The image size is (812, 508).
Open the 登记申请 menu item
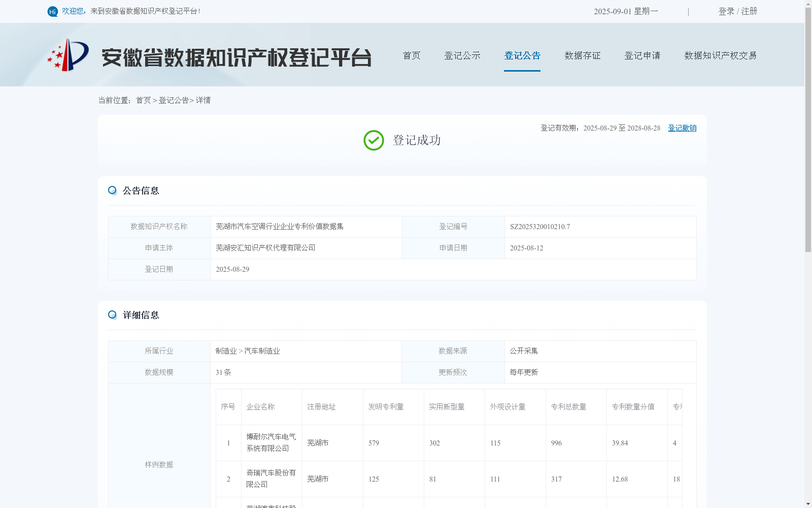click(x=642, y=56)
